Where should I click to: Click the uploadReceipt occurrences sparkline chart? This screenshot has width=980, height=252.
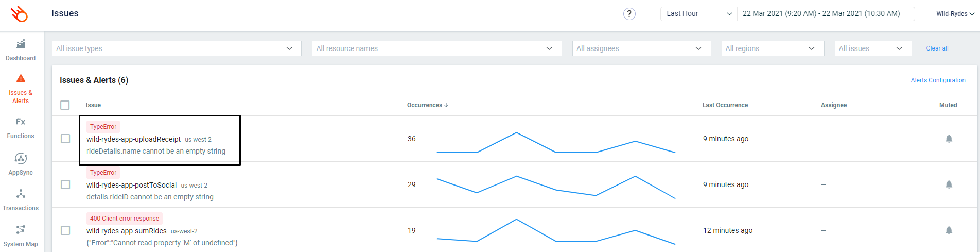point(556,143)
